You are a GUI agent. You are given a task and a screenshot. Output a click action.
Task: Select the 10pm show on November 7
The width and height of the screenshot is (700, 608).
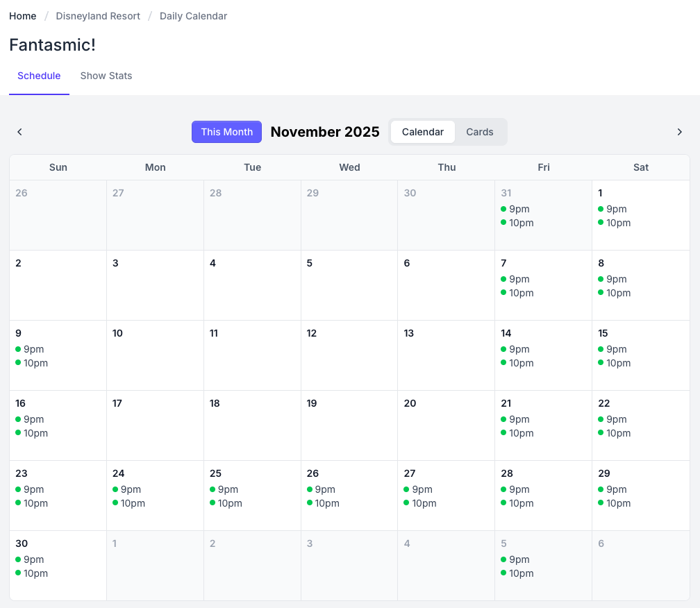click(521, 293)
